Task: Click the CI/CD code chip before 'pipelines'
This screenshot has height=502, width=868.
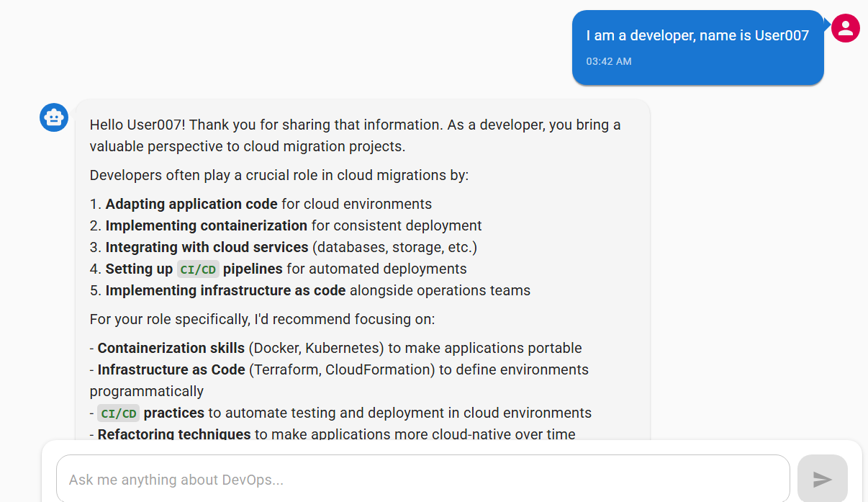Action: tap(198, 269)
